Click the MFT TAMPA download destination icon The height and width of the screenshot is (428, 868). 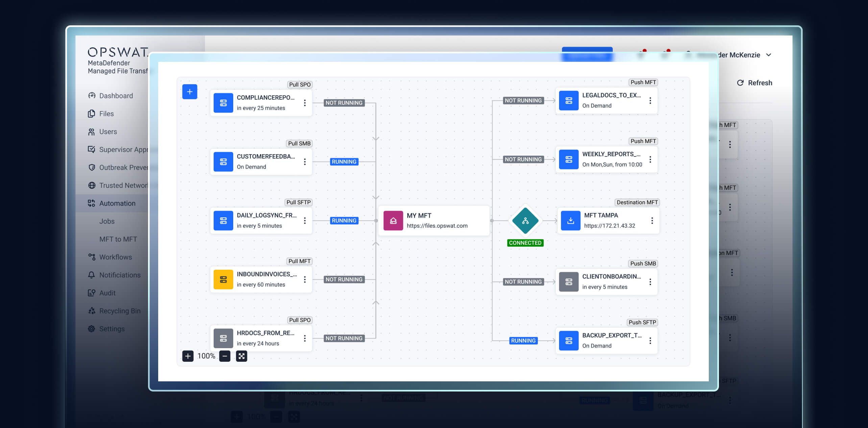pos(570,220)
